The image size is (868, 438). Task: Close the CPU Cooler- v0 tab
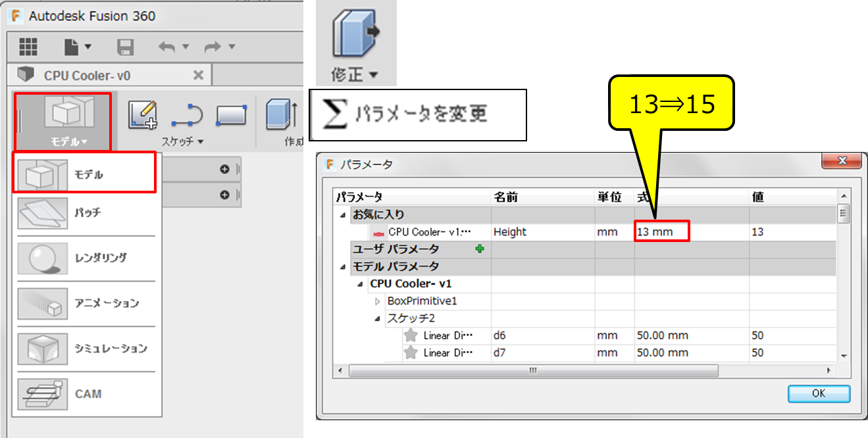tap(198, 75)
